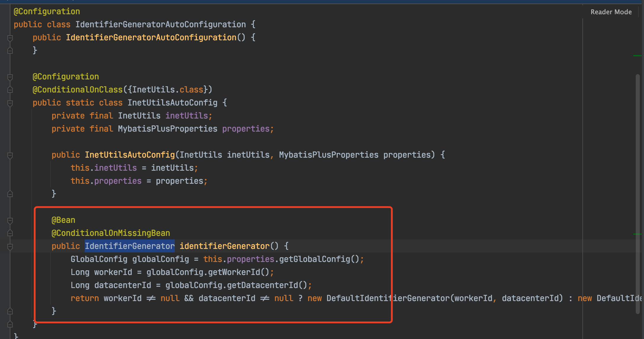Collapse the InetUtilsAutoConfig constructor fold marker

(x=10, y=155)
